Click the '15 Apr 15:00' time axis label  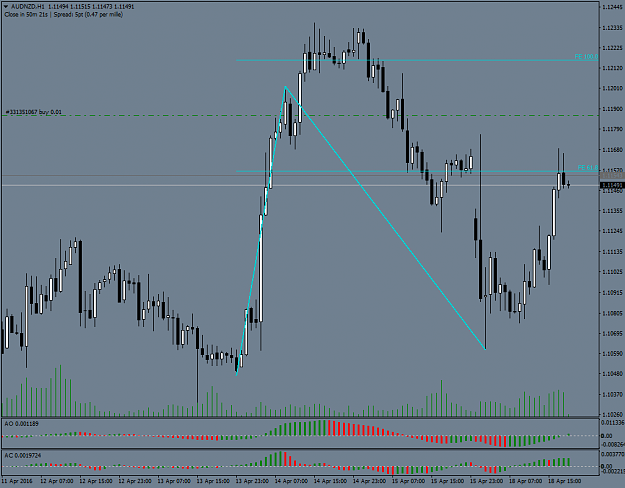[x=447, y=481]
